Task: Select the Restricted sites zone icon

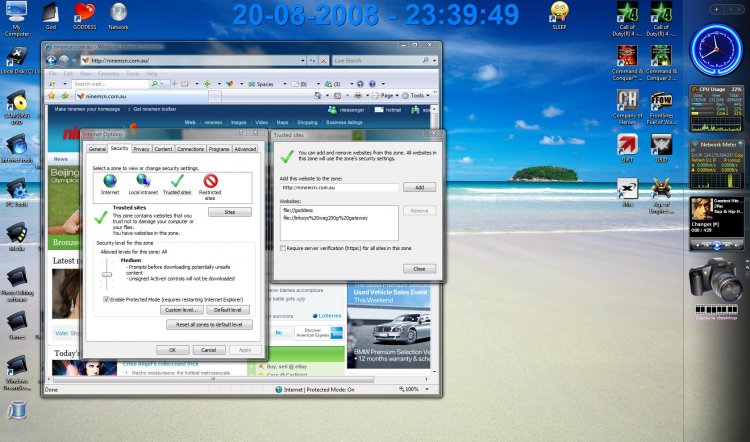Action: point(210,181)
